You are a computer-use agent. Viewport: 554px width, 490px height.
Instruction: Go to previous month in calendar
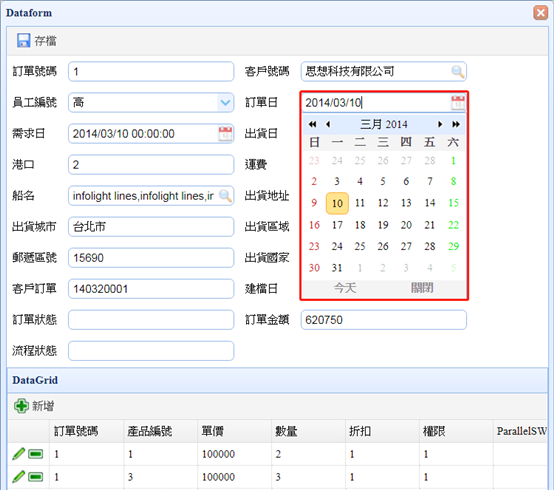click(328, 124)
